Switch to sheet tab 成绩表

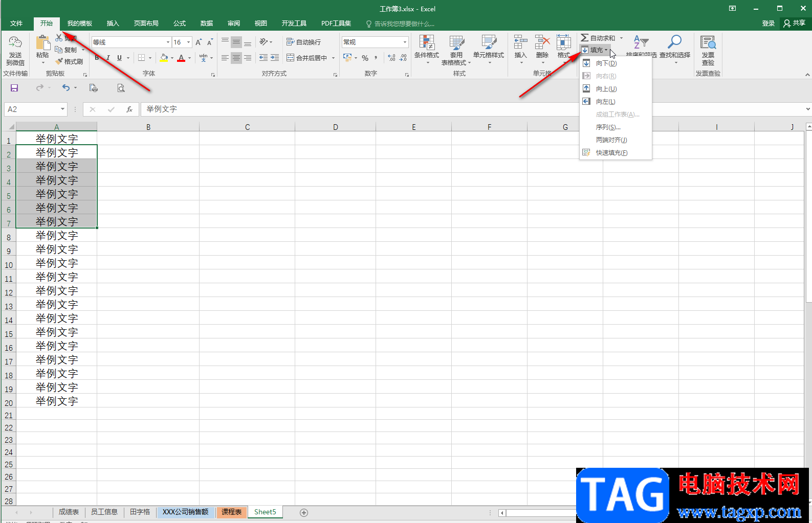coord(69,512)
